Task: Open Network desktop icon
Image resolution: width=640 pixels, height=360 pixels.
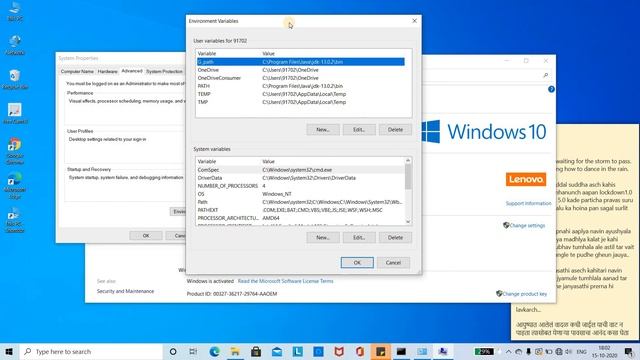Action: click(15, 45)
